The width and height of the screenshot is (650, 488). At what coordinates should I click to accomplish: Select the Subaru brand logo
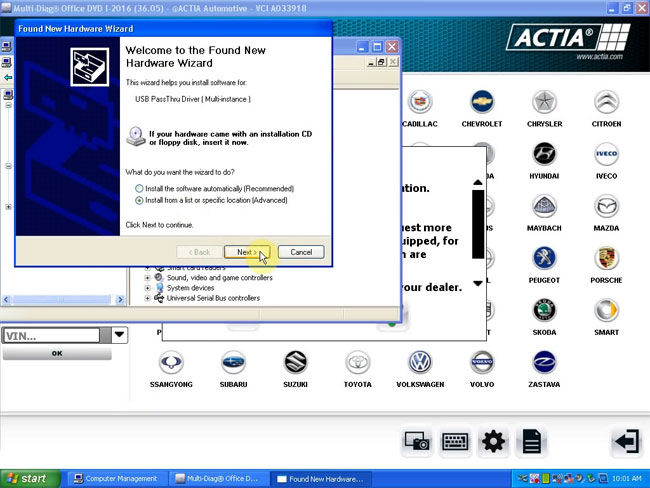[233, 362]
